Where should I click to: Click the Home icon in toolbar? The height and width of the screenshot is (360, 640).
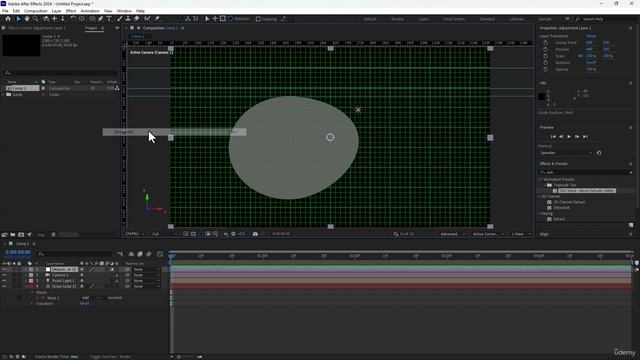click(x=8, y=19)
